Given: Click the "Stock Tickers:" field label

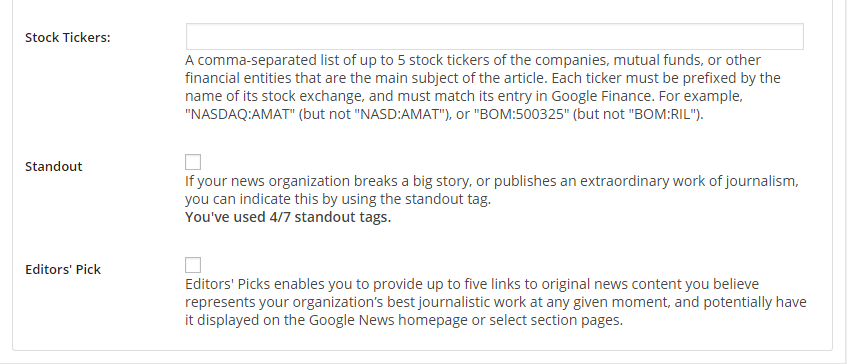Looking at the screenshot, I should pos(68,37).
